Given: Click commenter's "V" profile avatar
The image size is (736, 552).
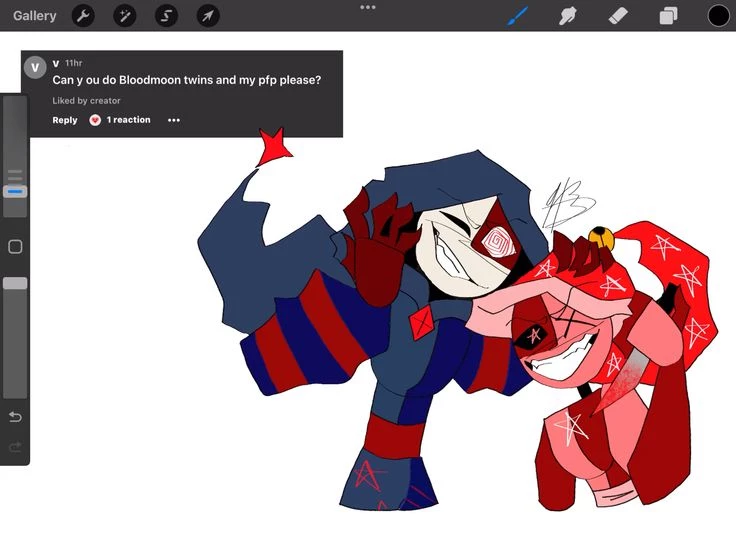Looking at the screenshot, I should 35,68.
